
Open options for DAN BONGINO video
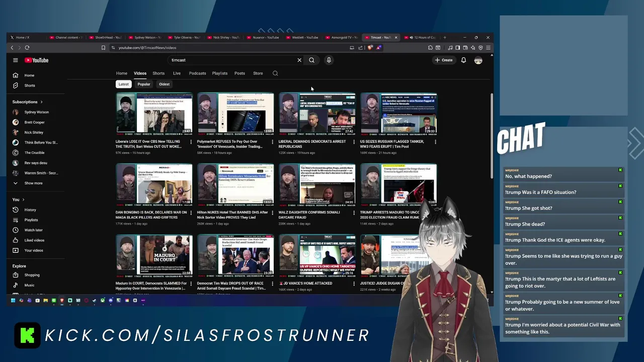(x=191, y=213)
